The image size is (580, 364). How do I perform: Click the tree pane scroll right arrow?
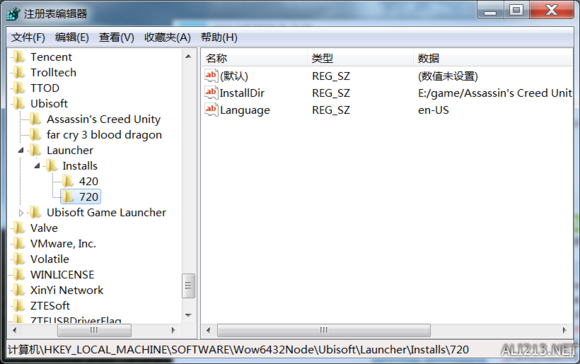(173, 330)
